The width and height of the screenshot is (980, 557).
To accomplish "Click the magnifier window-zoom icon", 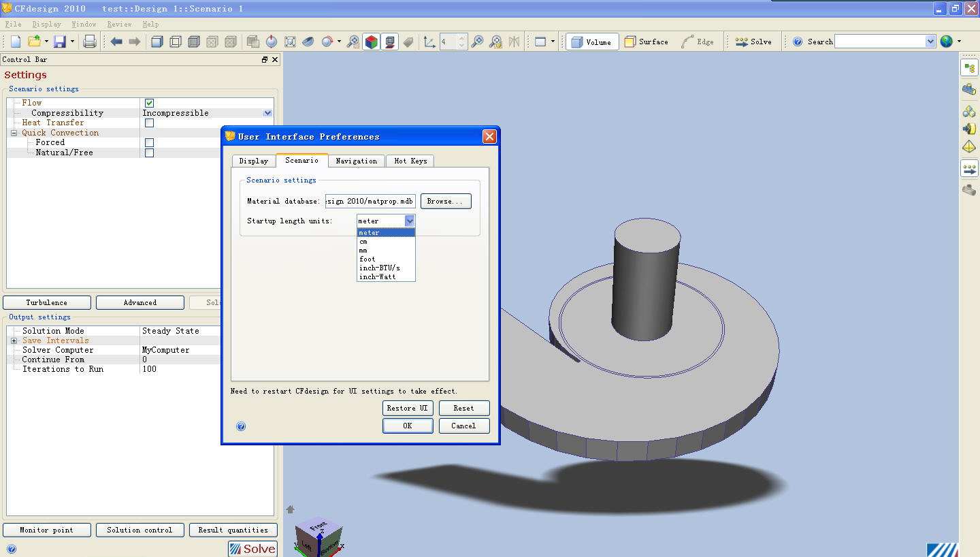I will [353, 42].
